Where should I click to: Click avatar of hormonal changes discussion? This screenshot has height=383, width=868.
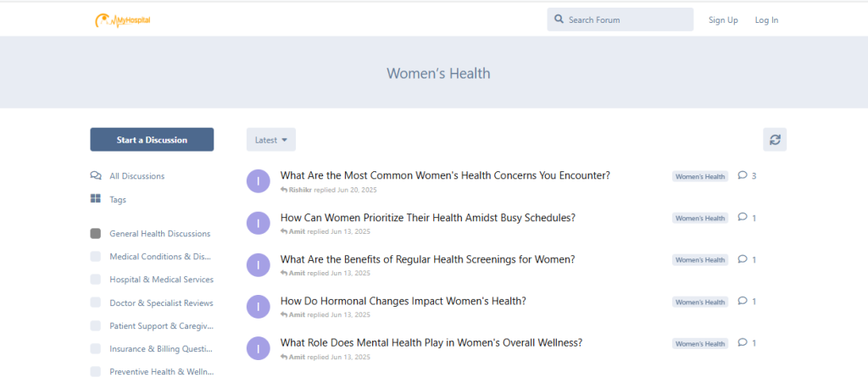point(258,307)
